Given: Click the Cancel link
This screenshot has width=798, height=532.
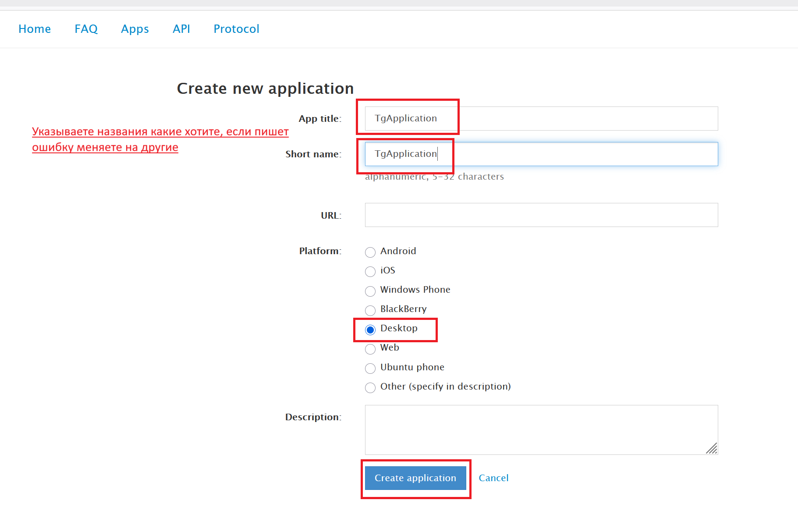Looking at the screenshot, I should (x=493, y=478).
